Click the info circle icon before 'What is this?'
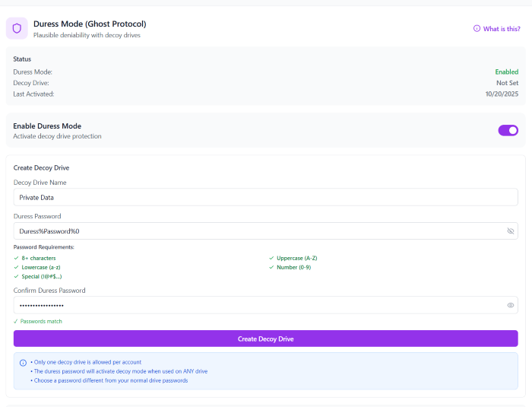The width and height of the screenshot is (532, 407). pos(477,29)
